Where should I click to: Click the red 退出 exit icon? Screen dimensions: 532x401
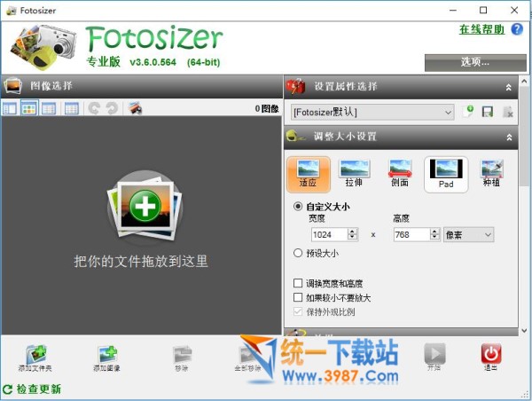(x=490, y=357)
